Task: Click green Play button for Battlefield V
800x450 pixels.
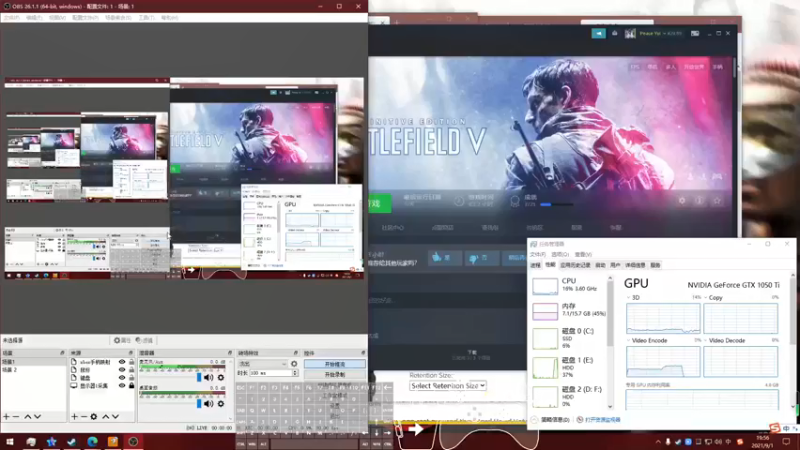Action: [x=380, y=204]
